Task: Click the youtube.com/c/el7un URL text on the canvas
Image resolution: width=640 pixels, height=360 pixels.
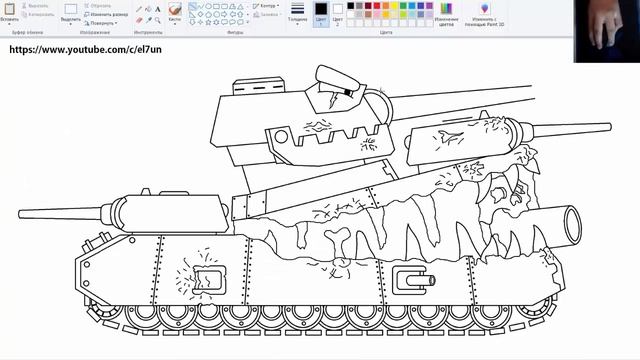Action: (x=85, y=50)
